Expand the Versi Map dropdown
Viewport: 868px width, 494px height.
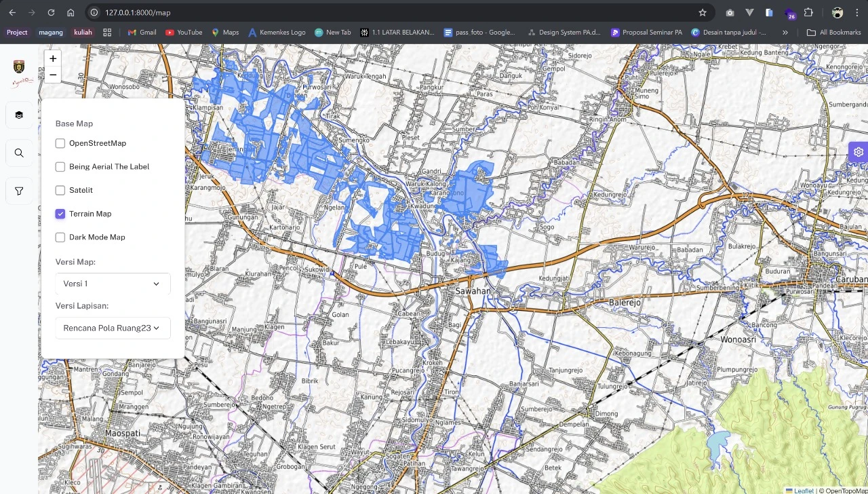[x=113, y=284]
